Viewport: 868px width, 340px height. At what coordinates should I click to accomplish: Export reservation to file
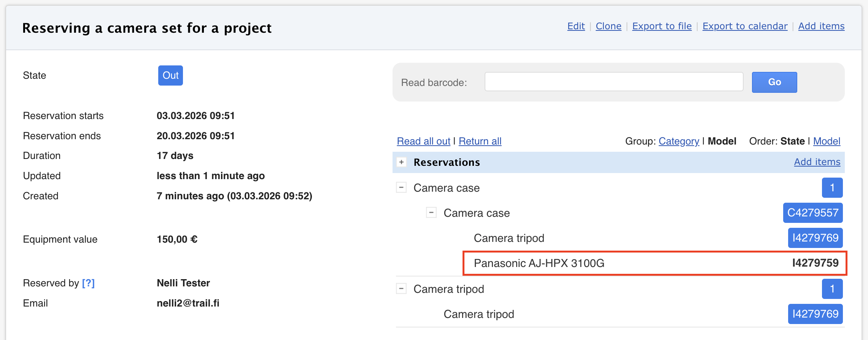(x=662, y=26)
